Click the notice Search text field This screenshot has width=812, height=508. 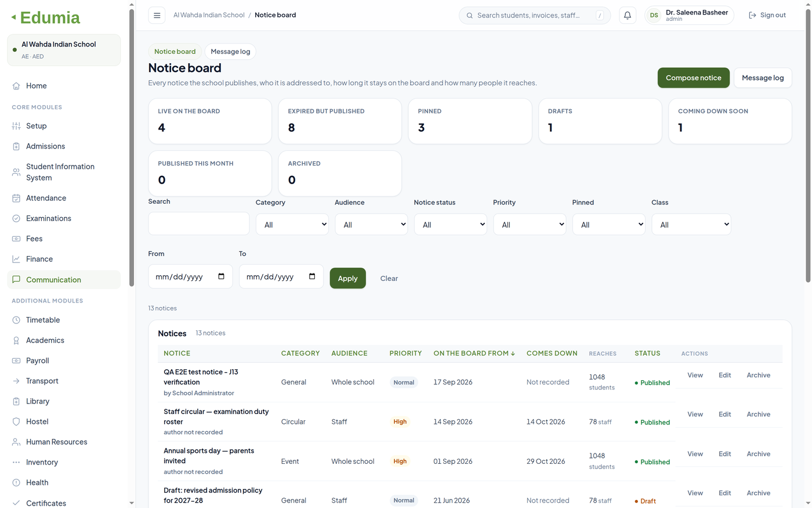tap(199, 224)
